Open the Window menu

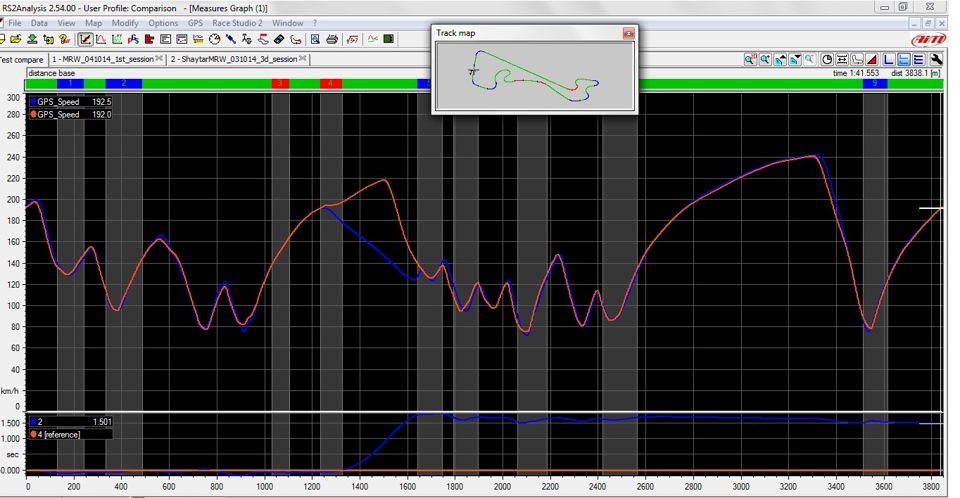(287, 23)
